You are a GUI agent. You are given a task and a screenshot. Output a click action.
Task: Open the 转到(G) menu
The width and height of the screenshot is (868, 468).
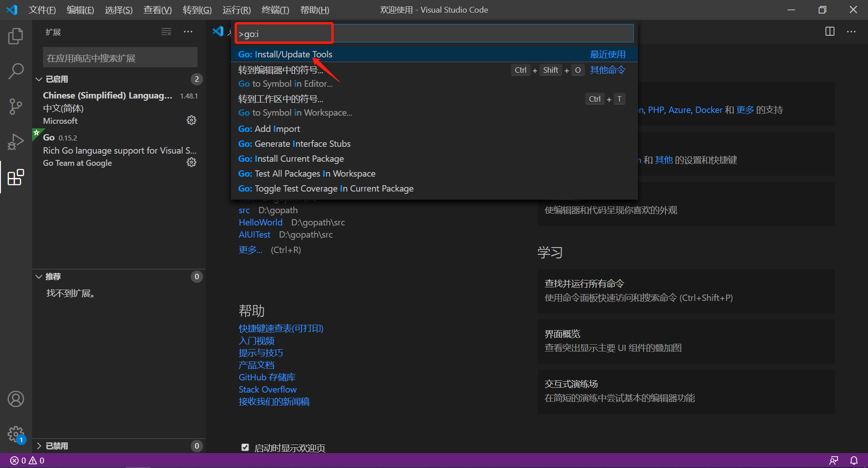pos(197,10)
